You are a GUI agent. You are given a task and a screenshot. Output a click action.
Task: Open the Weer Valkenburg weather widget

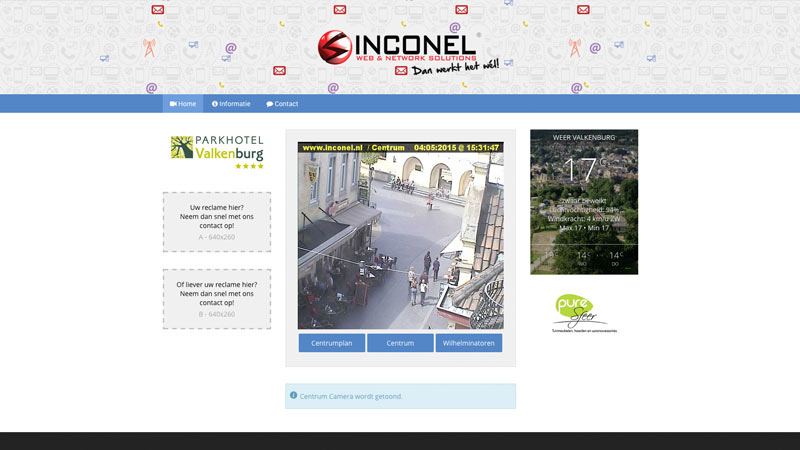tap(584, 202)
